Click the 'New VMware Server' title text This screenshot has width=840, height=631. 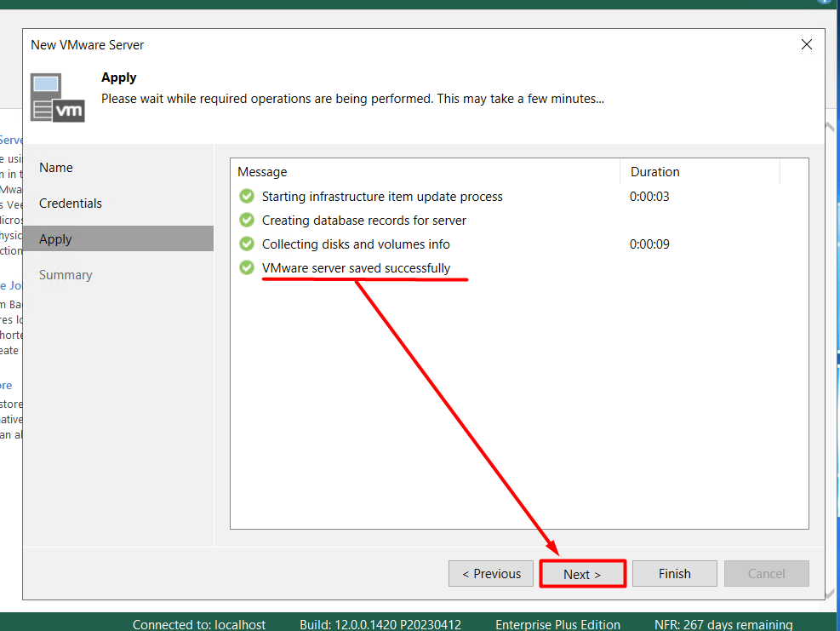point(88,45)
